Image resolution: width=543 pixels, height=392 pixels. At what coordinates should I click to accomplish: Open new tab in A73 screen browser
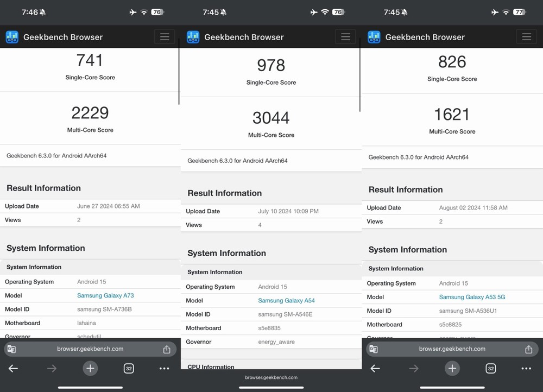click(x=90, y=369)
